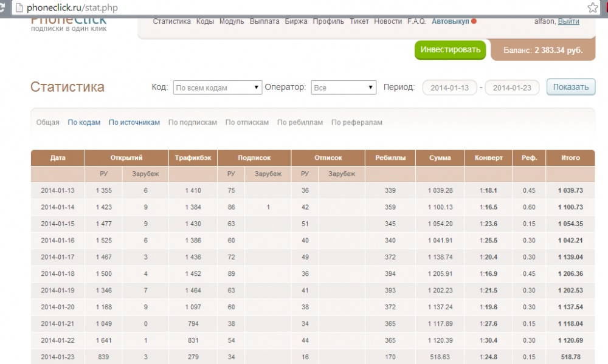Viewport: 608px width, 364px height.
Task: Open the Биржа menu item
Action: pyautogui.click(x=296, y=21)
